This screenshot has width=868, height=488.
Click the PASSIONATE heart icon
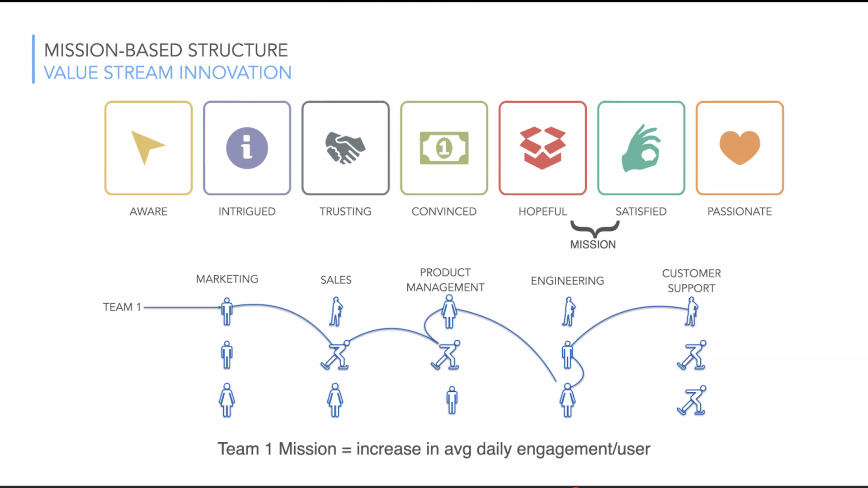click(740, 147)
